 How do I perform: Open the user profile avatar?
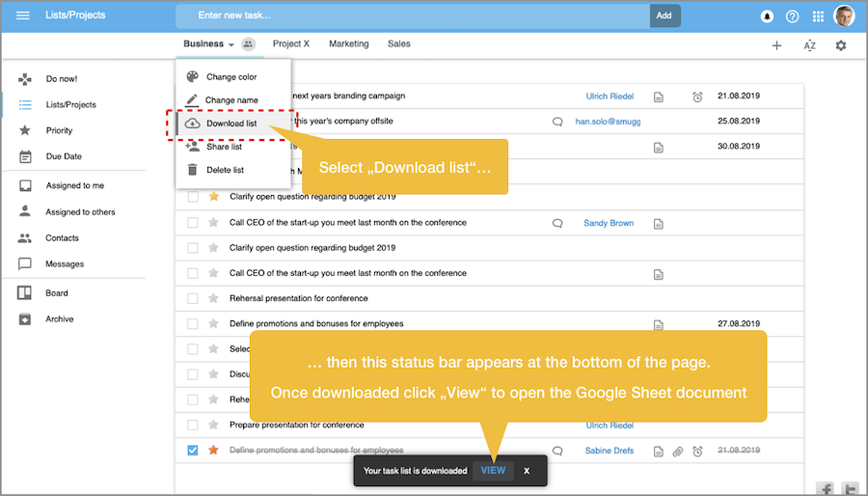[x=844, y=16]
